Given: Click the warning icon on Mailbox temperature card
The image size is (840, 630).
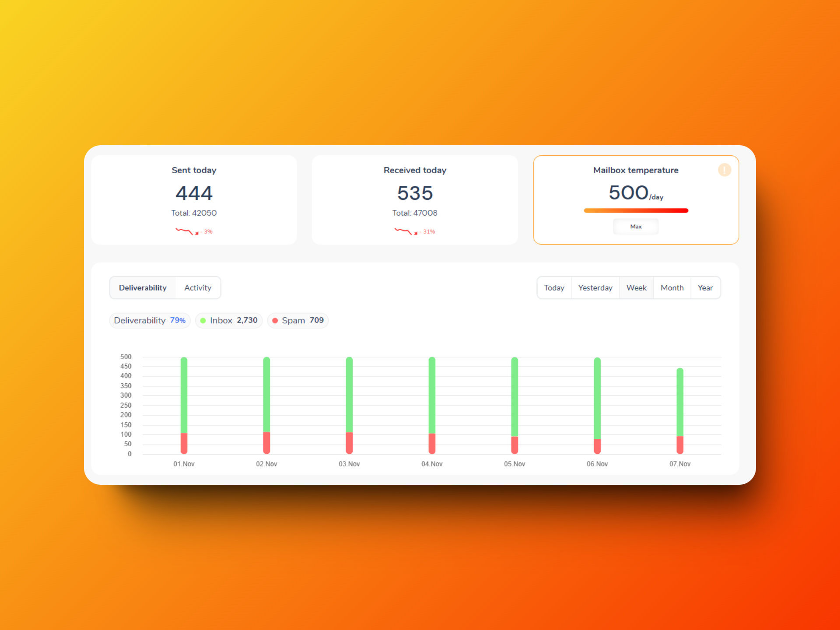Looking at the screenshot, I should (724, 170).
